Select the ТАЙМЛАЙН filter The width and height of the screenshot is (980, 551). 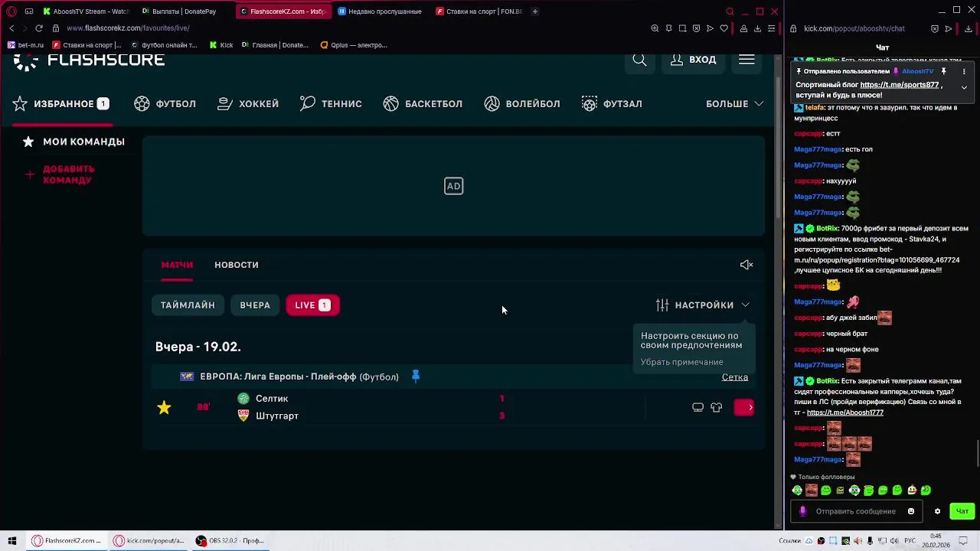coord(188,305)
